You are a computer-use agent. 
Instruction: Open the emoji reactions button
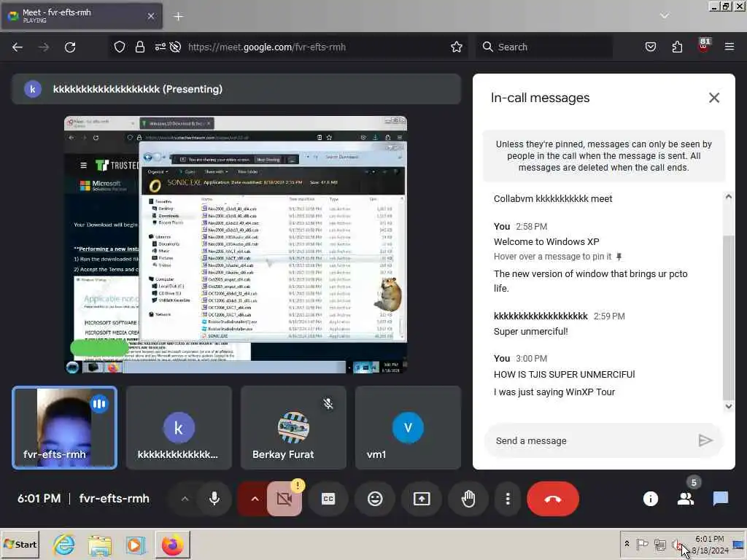tap(375, 499)
